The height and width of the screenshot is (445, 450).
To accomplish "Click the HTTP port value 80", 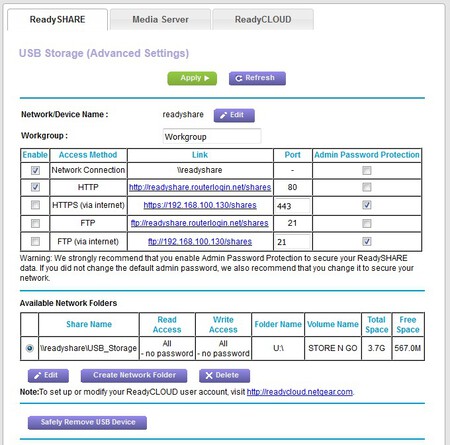I will (292, 187).
